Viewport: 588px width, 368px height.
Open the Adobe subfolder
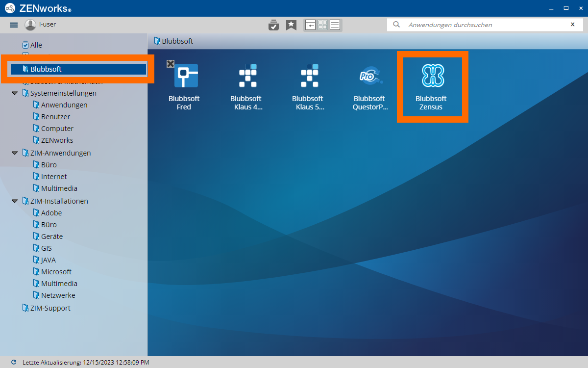click(48, 213)
